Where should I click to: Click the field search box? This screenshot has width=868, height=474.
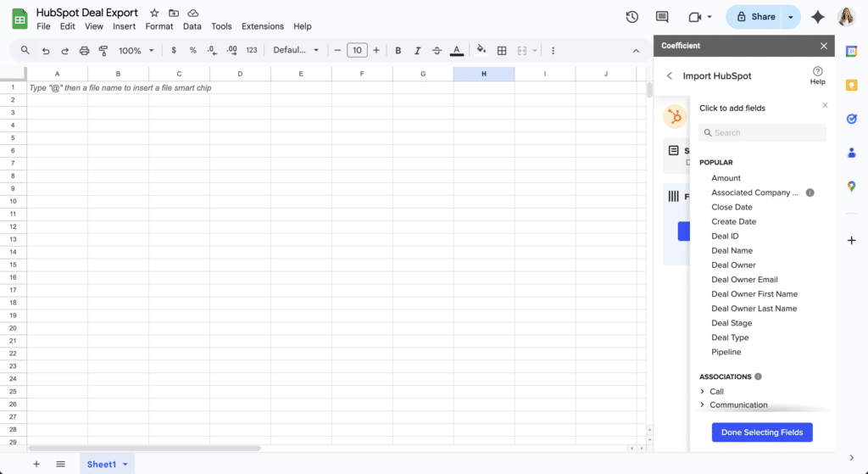click(762, 132)
